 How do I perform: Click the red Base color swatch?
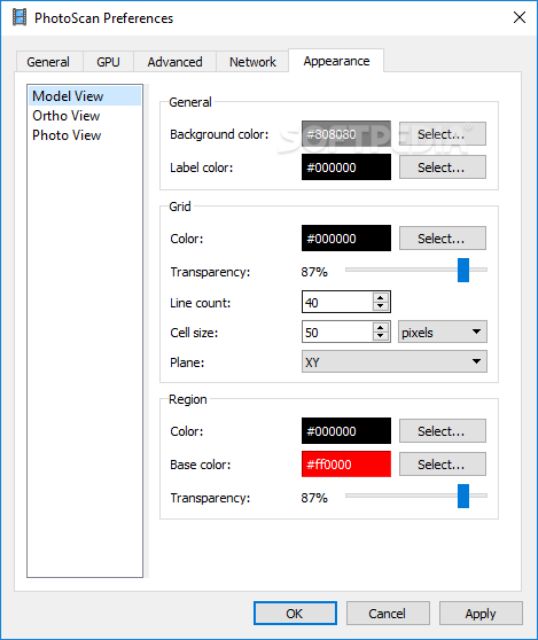[346, 464]
